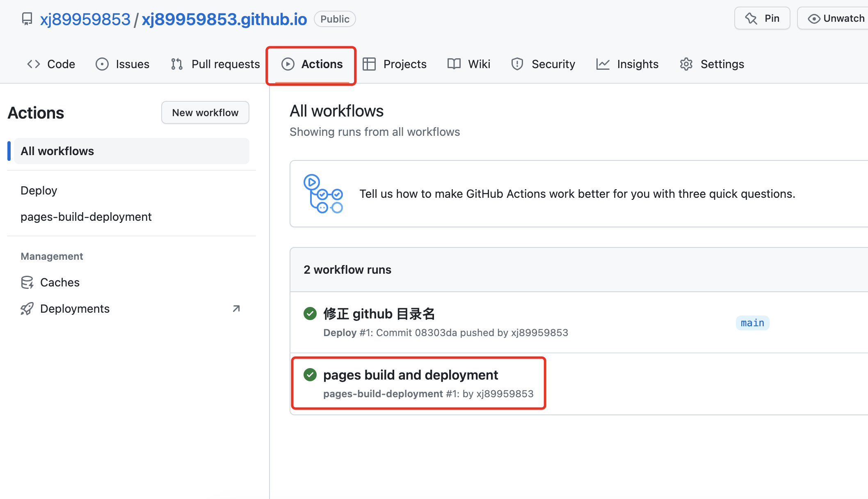Open the Pull requests tab
This screenshot has height=499, width=868.
[x=215, y=64]
